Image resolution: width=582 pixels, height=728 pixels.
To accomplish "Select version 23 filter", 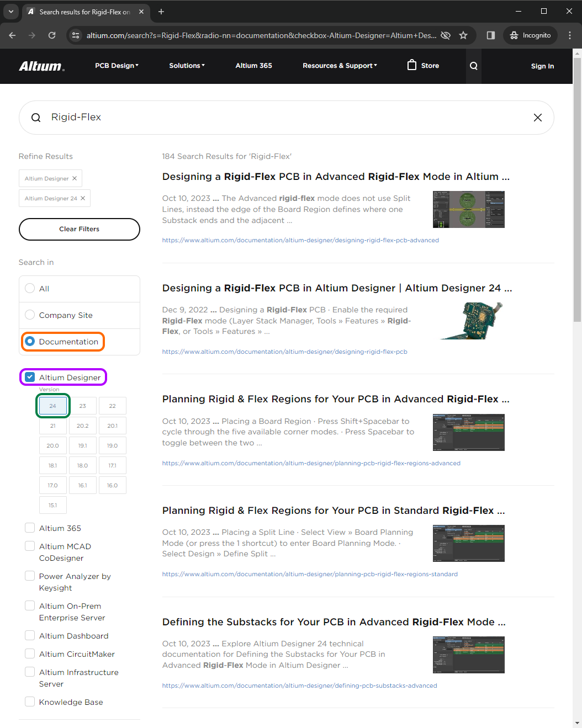I will click(83, 406).
